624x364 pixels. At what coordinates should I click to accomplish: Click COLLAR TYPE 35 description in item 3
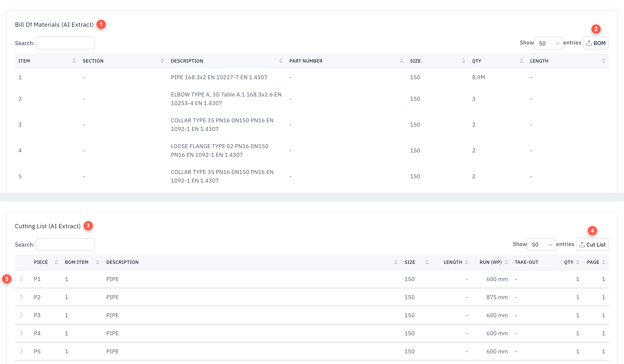click(x=222, y=125)
